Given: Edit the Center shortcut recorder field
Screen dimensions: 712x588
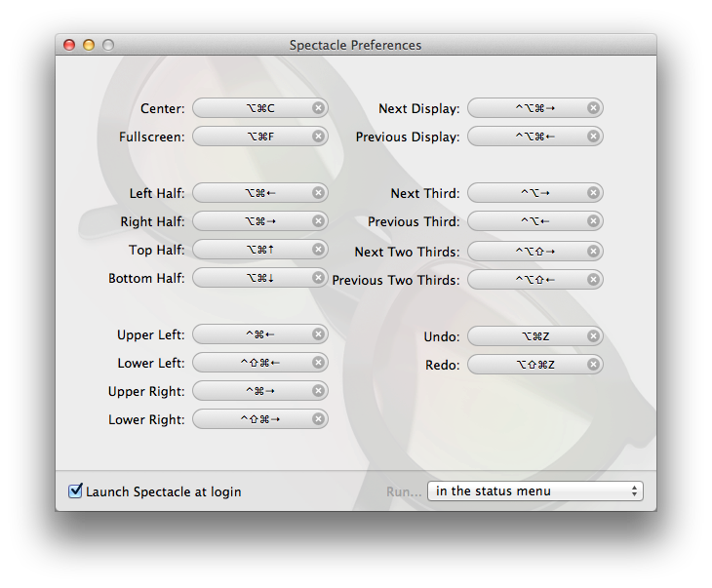Looking at the screenshot, I should click(260, 108).
